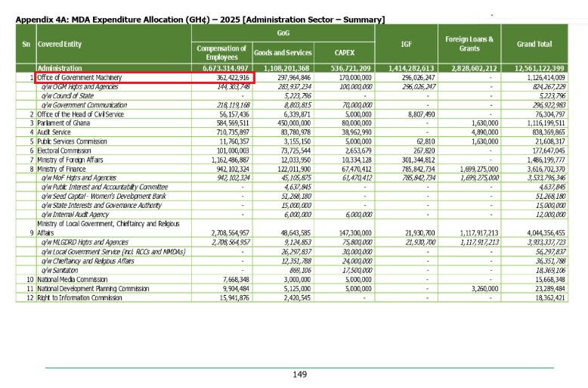Select Public Services Commission IGF 62,810
Viewport: 588px width, 388px height.
426,141
